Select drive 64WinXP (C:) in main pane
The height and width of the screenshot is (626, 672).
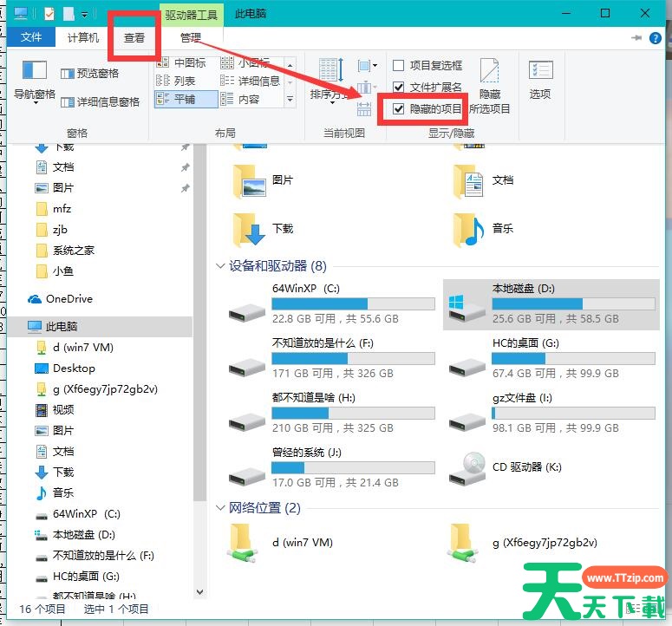[x=331, y=304]
